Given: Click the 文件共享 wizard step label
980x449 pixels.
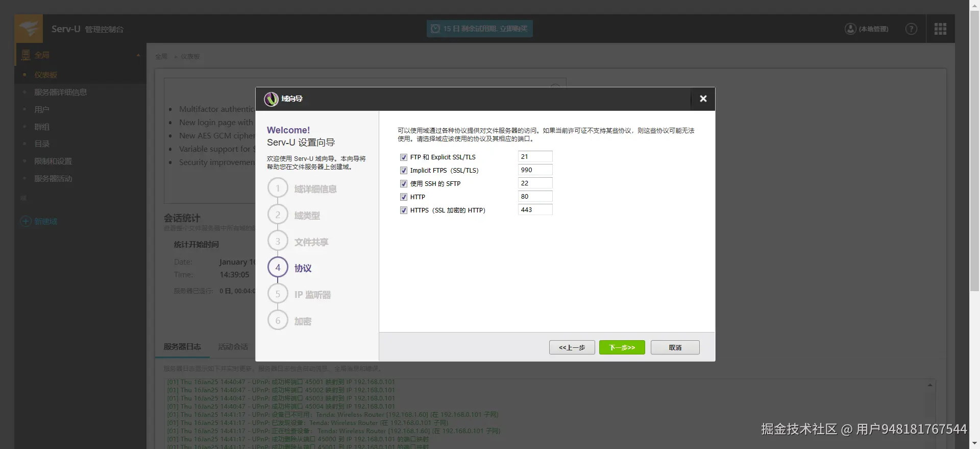Looking at the screenshot, I should 311,242.
